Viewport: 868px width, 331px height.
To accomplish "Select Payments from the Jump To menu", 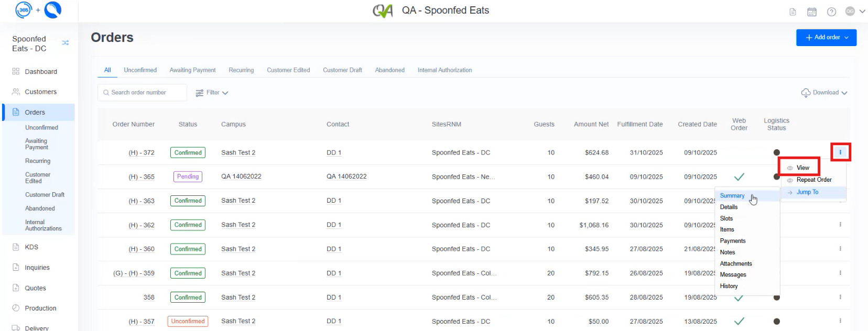I will pos(732,240).
